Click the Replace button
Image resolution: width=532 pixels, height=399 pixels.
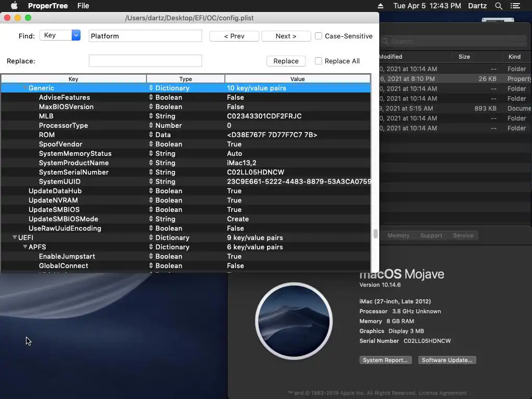click(286, 61)
